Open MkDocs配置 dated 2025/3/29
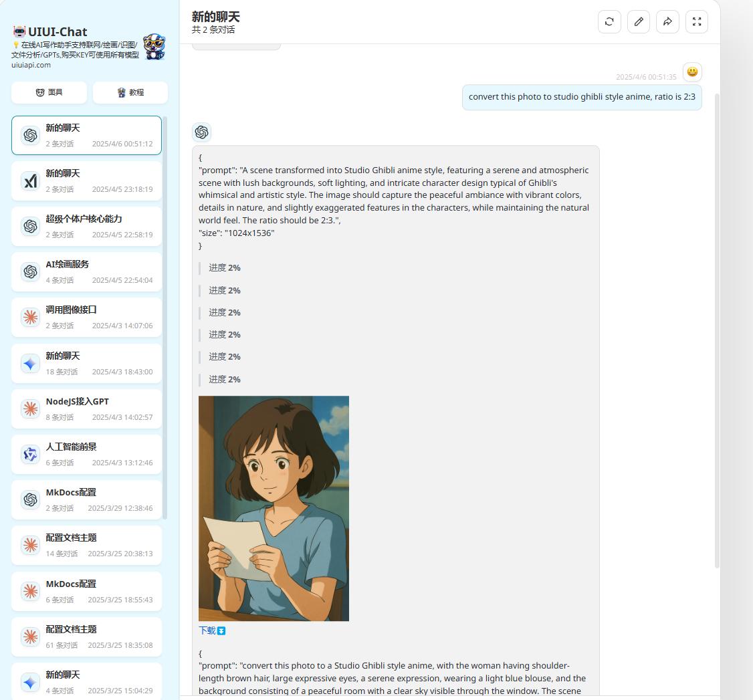The image size is (753, 700). point(86,500)
